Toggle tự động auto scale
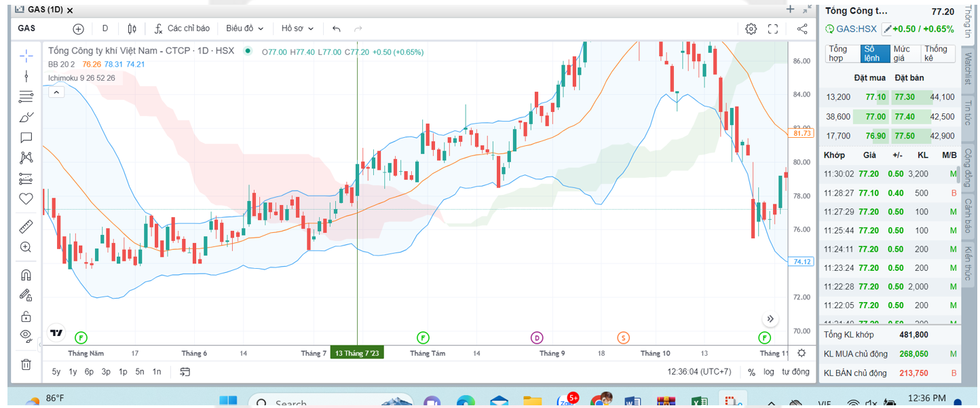This screenshot has width=980, height=408. [x=795, y=372]
